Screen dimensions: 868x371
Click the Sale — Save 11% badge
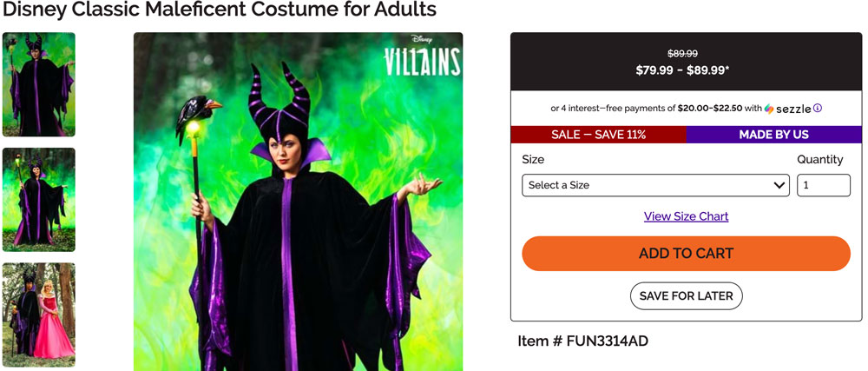tap(598, 135)
